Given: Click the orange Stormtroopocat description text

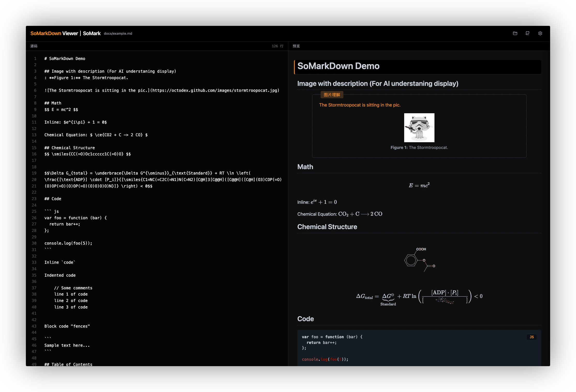Looking at the screenshot, I should 360,105.
